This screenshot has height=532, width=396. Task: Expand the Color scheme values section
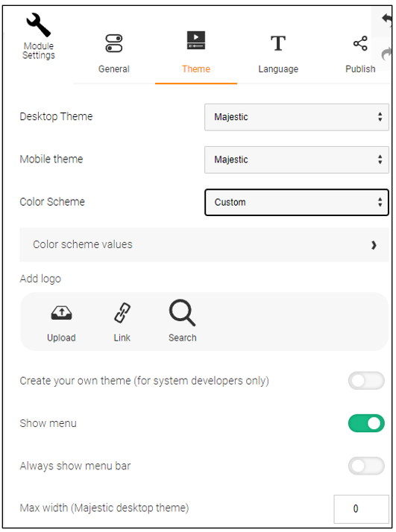pyautogui.click(x=204, y=244)
